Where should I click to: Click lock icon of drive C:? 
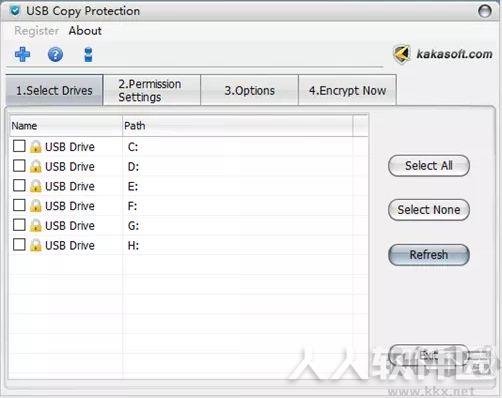coord(36,147)
